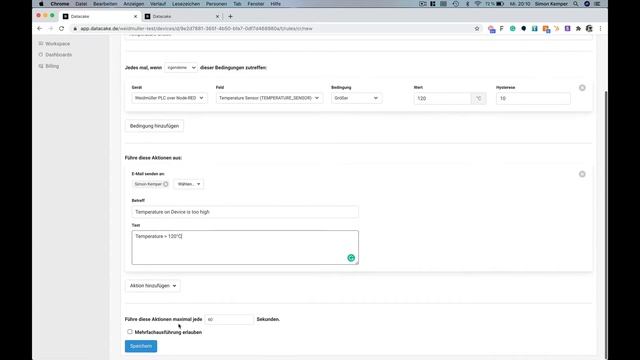640x360 pixels.
Task: Click the Speichern button
Action: (x=141, y=346)
